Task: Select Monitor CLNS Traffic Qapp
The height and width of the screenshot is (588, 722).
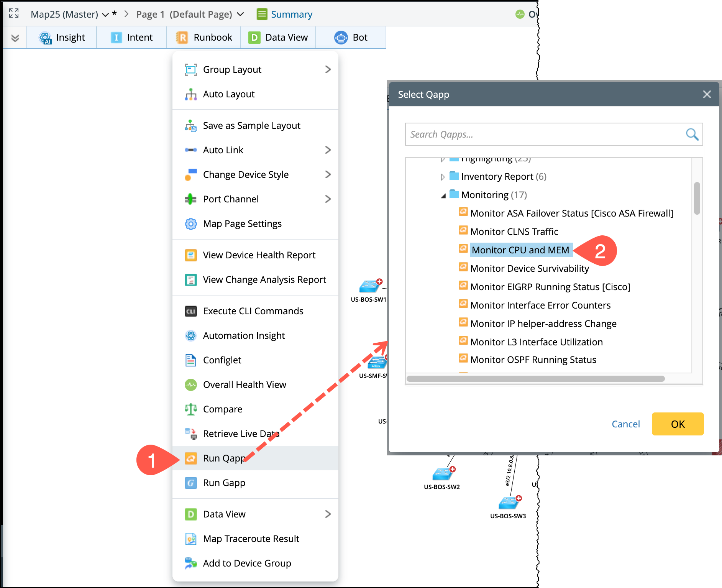Action: 514,232
